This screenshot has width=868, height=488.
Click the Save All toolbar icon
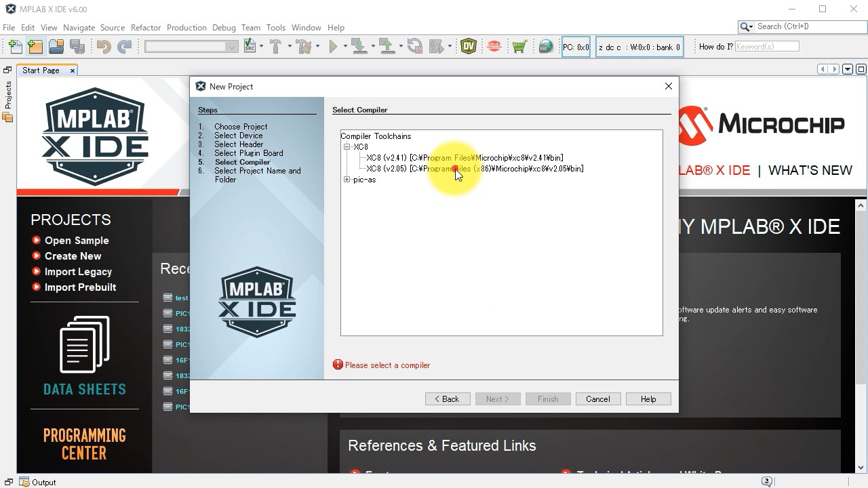tap(77, 47)
